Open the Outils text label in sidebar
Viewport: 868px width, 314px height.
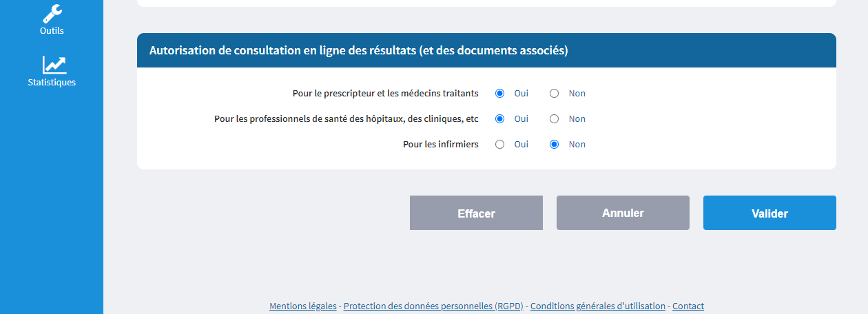coord(52,30)
